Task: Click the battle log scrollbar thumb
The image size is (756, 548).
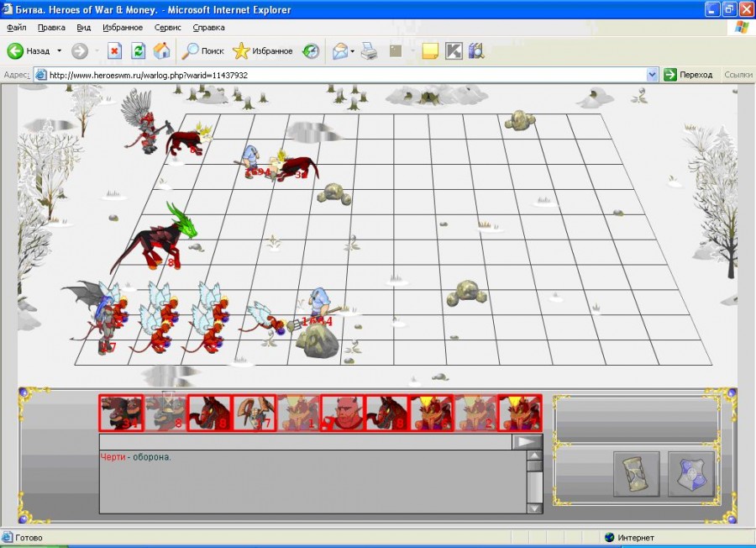Action: click(535, 466)
